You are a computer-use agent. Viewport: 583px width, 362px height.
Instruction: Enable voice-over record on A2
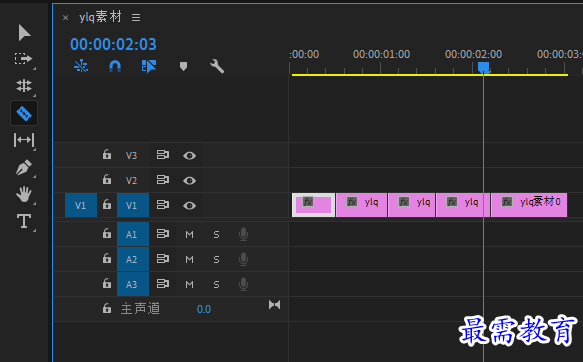tap(244, 259)
